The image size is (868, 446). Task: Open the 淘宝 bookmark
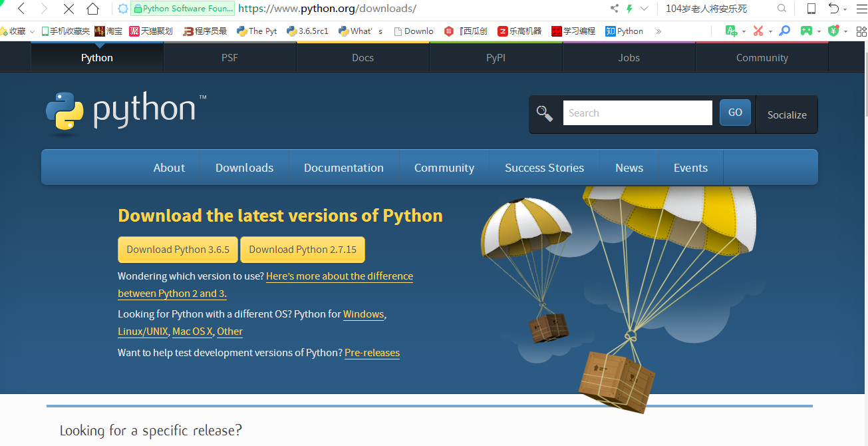tap(108, 31)
